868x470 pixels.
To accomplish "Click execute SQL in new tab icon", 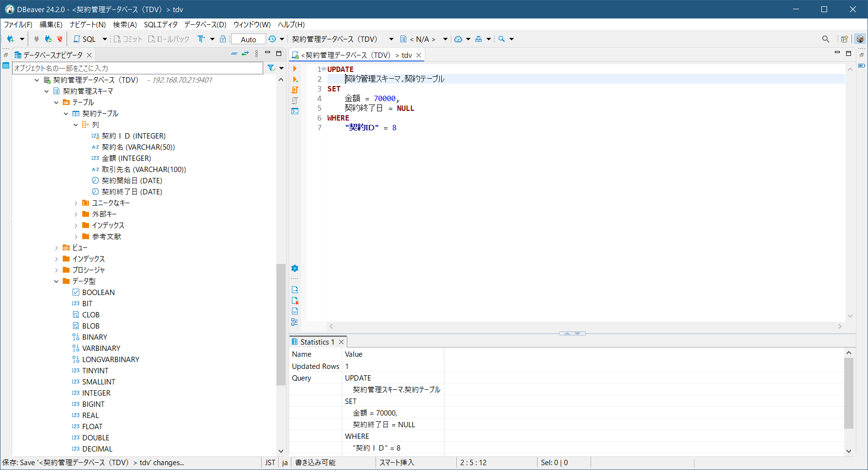I will (295, 79).
